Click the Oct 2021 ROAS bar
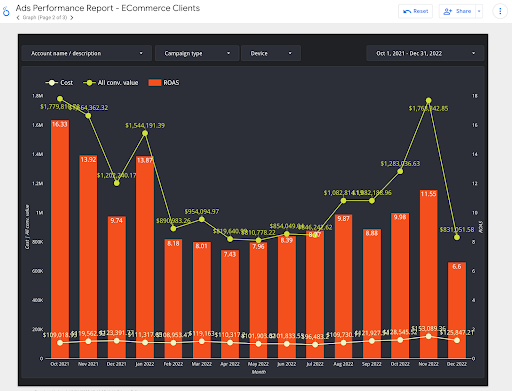Viewport: 512px width, 391px height. 60,239
